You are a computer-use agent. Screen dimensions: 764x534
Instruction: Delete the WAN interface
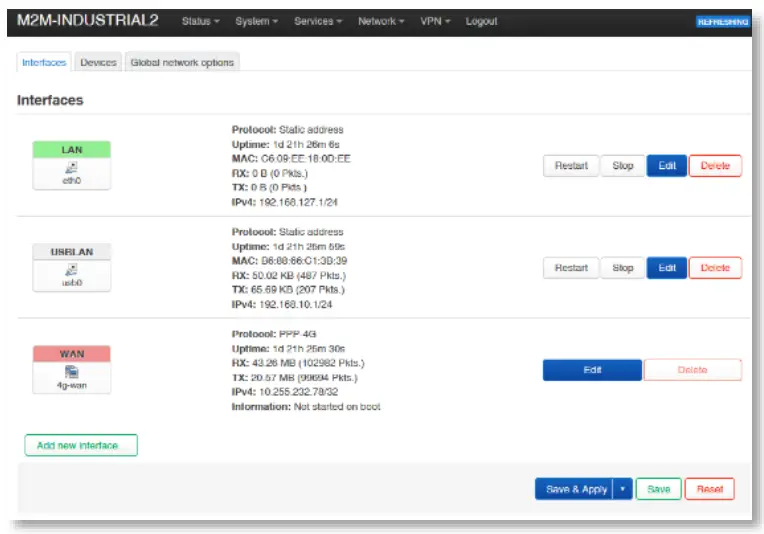click(692, 370)
